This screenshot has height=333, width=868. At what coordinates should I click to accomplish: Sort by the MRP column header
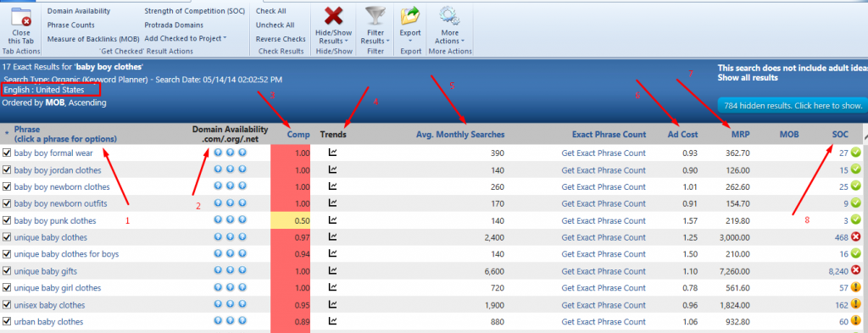(x=740, y=135)
